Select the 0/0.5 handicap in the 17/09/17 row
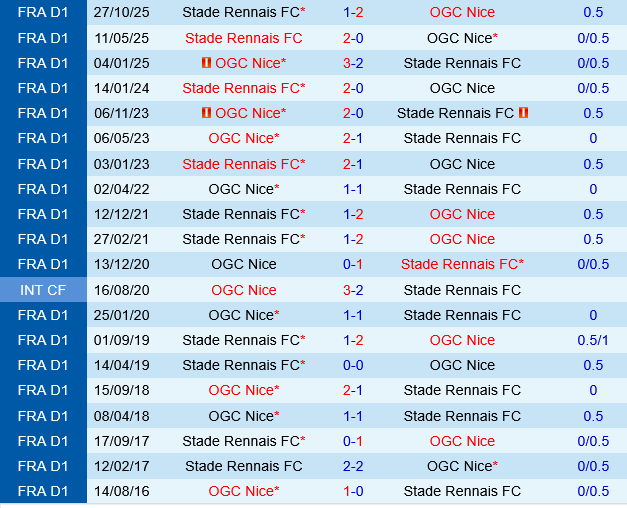The image size is (627, 508). point(593,441)
